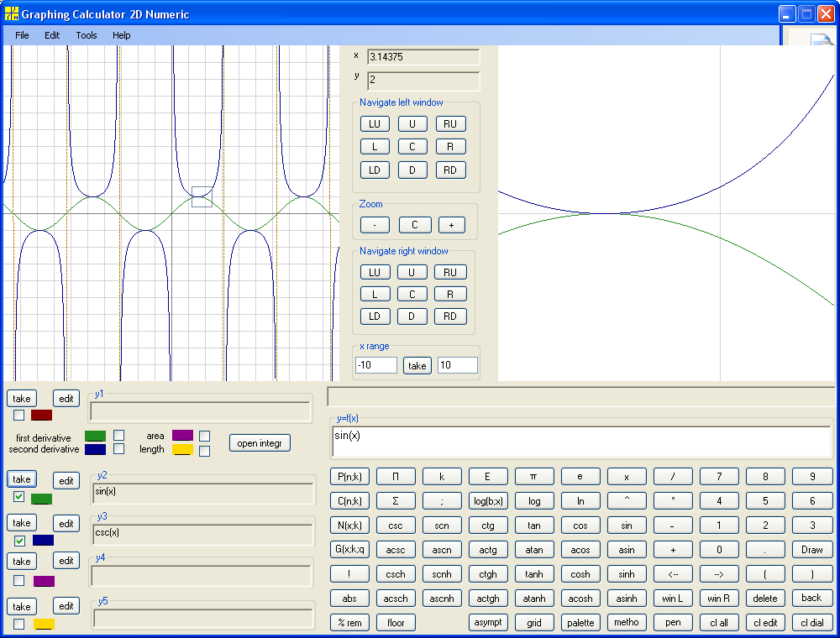This screenshot has height=638, width=840.
Task: Move right window view right-up (RU)
Action: point(450,273)
